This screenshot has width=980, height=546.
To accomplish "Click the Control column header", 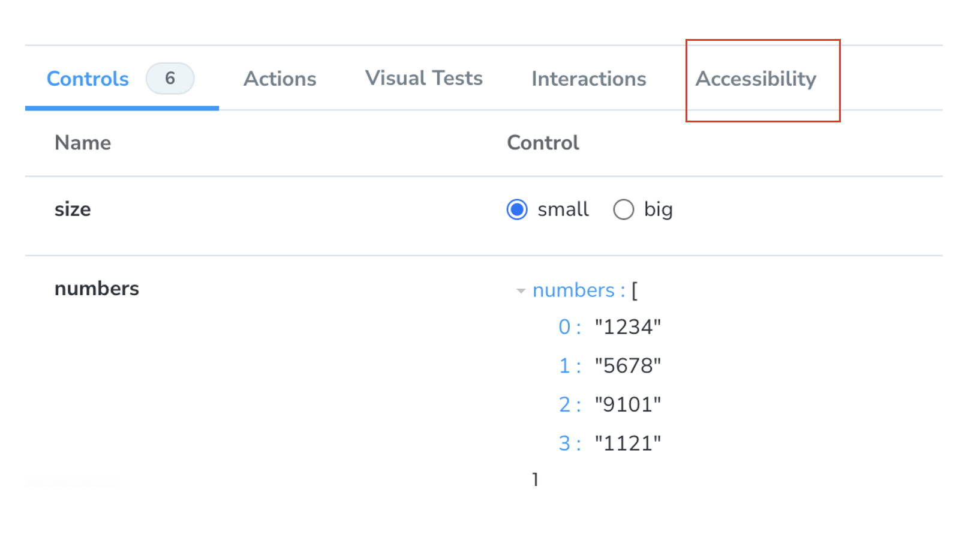I will [x=543, y=143].
